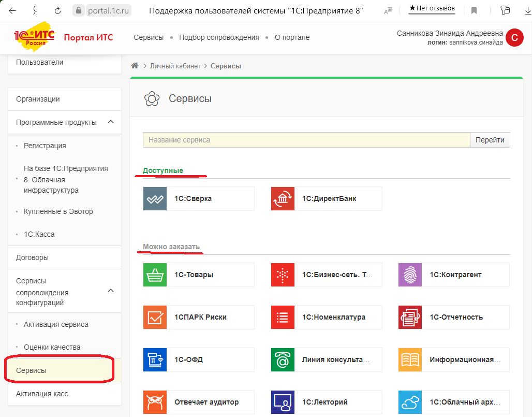Open Сервисы in top navigation
This screenshot has width=532, height=417.
(x=149, y=37)
